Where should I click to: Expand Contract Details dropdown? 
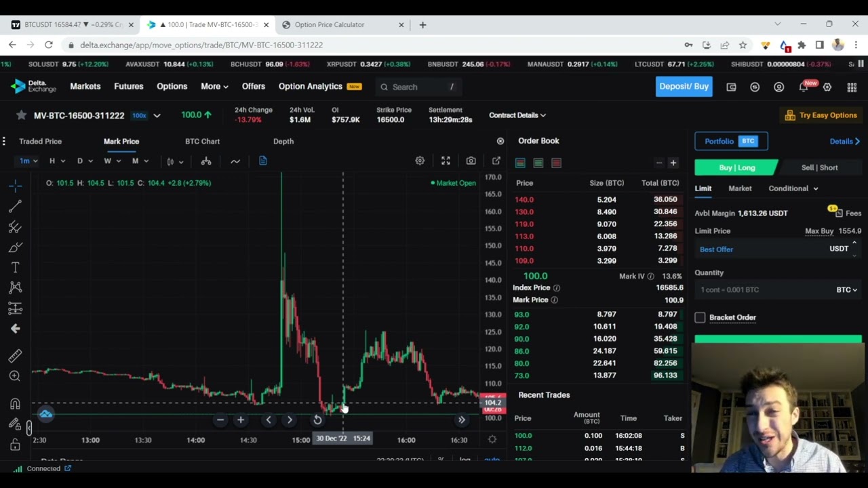517,115
